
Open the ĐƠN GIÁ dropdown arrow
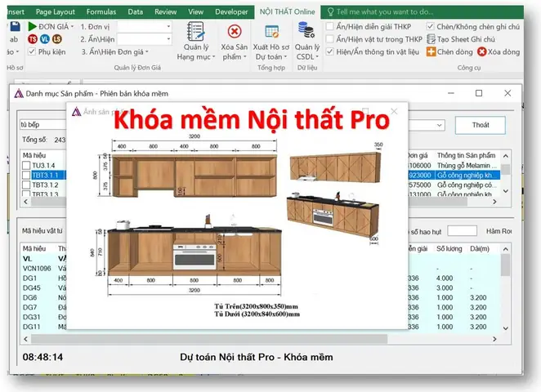tap(72, 27)
